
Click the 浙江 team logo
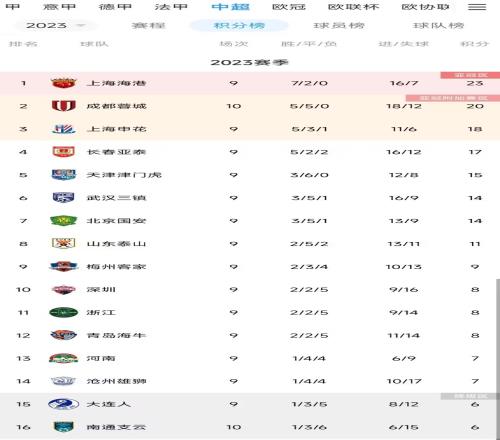63,312
